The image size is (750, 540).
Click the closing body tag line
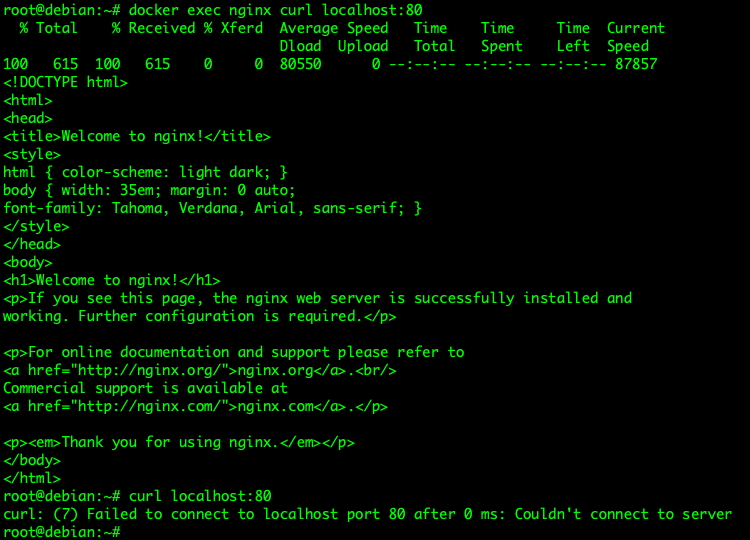tap(32, 460)
